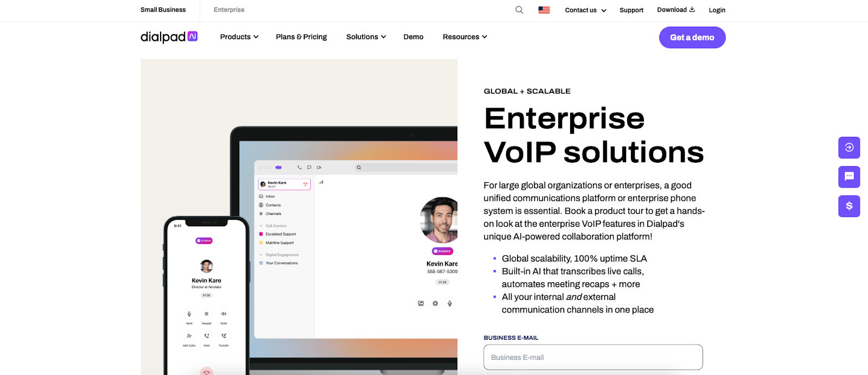868x375 pixels.
Task: Click the search magnifier icon
Action: pyautogui.click(x=519, y=10)
